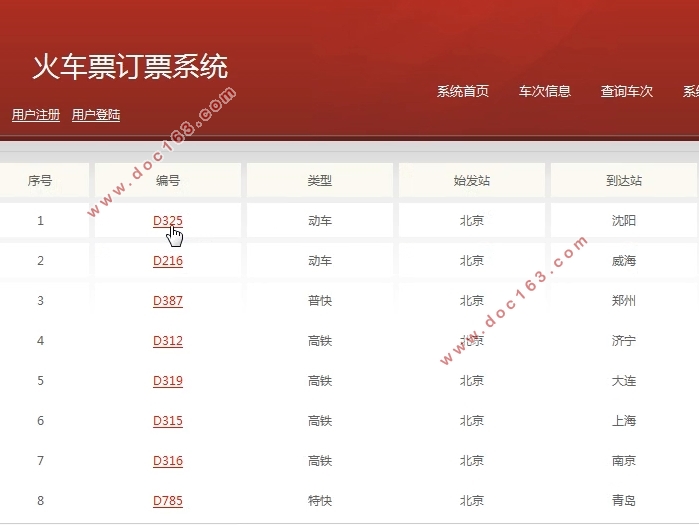Click the 类型 column header
This screenshot has width=699, height=525.
coord(320,180)
